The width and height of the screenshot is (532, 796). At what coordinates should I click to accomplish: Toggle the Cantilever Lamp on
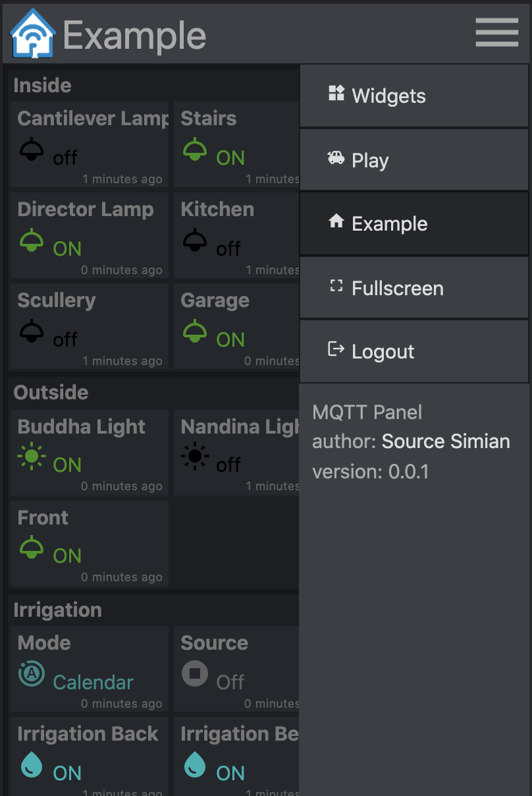pos(32,150)
